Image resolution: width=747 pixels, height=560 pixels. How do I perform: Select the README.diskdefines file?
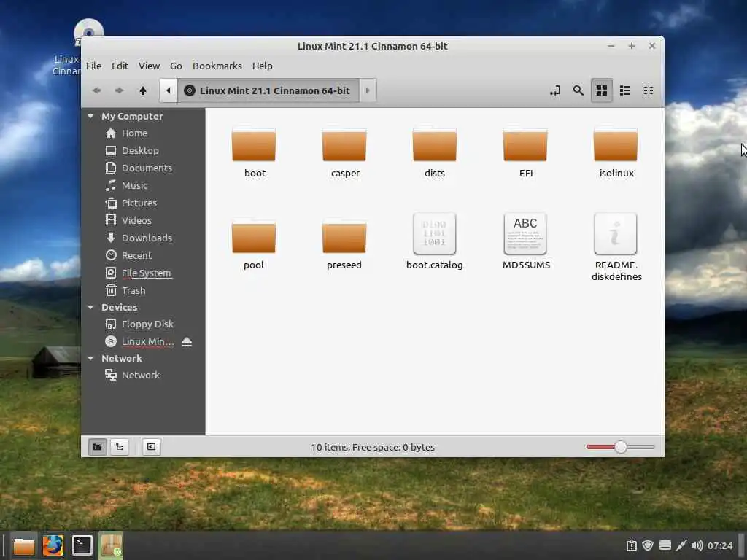(616, 248)
